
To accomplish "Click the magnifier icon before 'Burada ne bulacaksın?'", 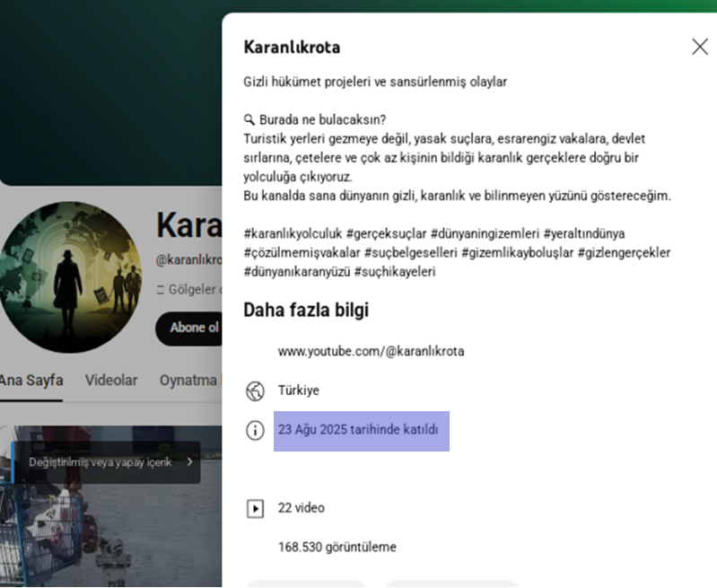I will pos(249,120).
